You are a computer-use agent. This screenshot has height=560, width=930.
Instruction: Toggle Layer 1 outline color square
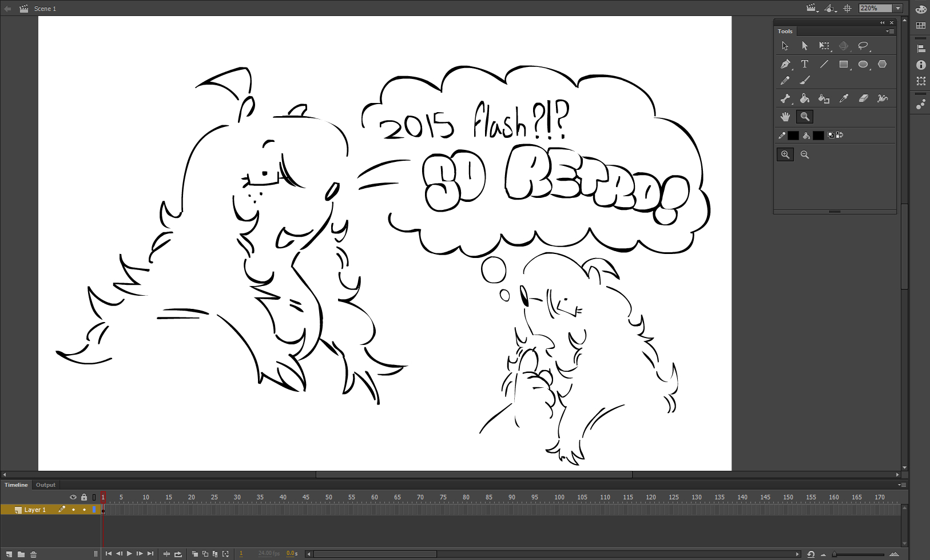coord(94,510)
